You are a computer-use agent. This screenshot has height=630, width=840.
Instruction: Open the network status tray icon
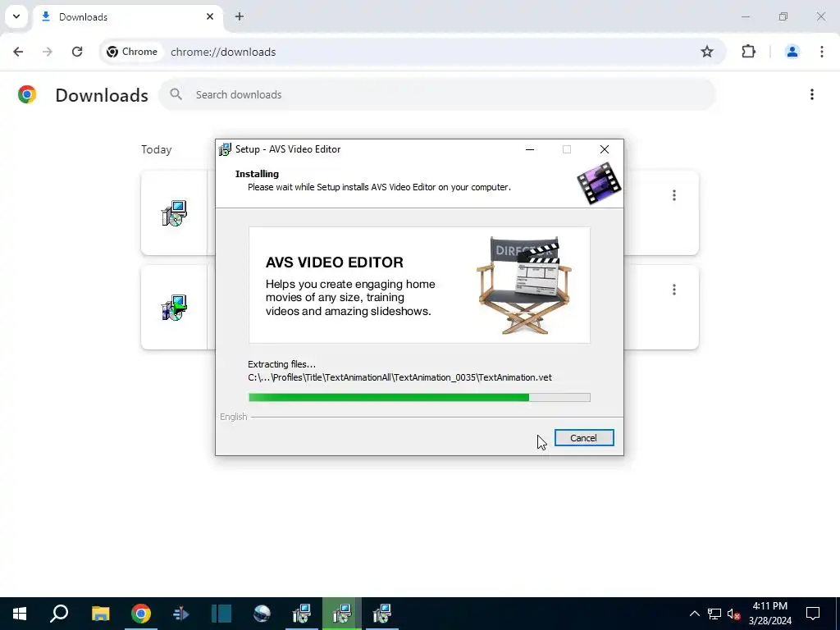pyautogui.click(x=714, y=614)
